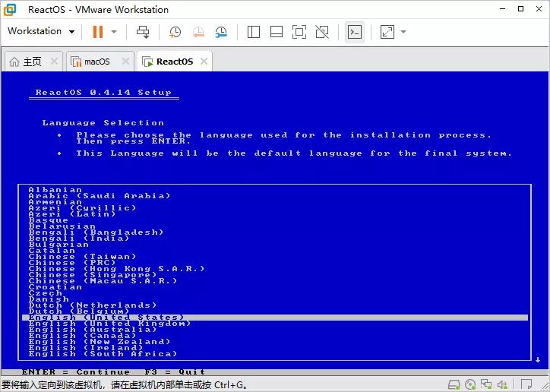
Task: Select English (Australia) entry
Action: pyautogui.click(x=93, y=330)
